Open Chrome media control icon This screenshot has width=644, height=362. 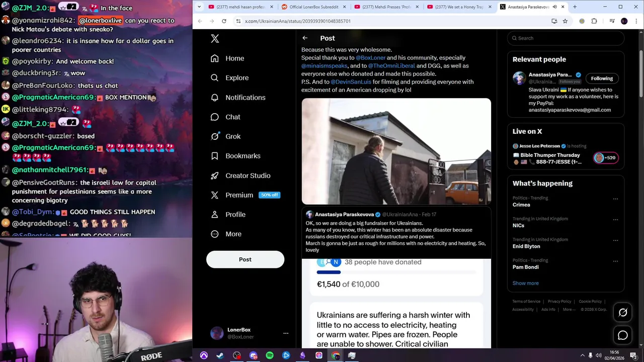pyautogui.click(x=612, y=21)
